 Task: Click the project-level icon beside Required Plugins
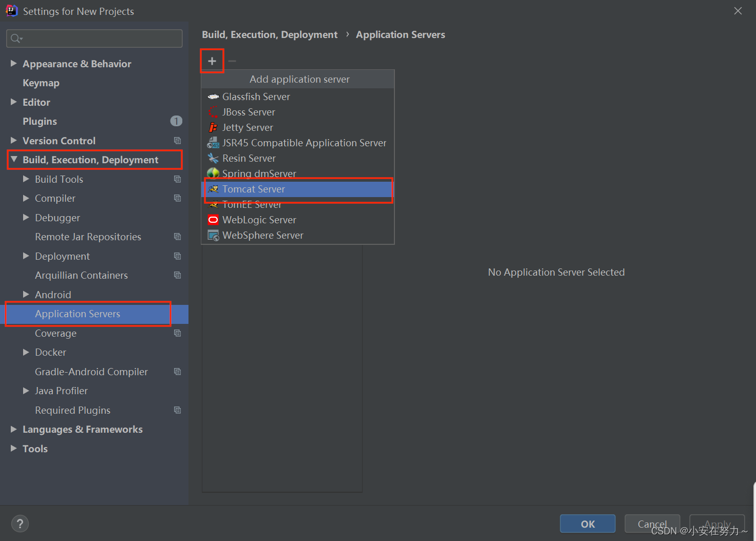tap(177, 410)
